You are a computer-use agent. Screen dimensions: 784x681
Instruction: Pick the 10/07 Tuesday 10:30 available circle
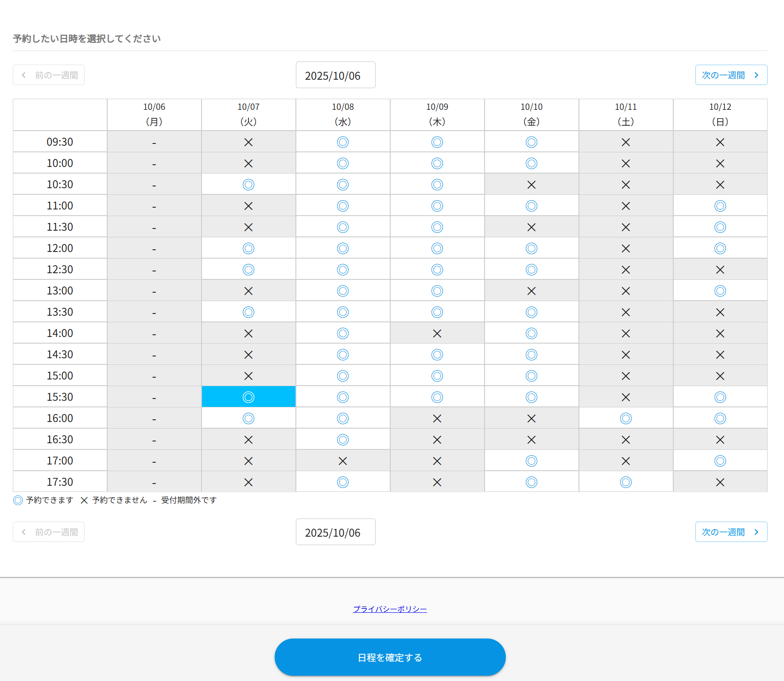[x=248, y=185]
